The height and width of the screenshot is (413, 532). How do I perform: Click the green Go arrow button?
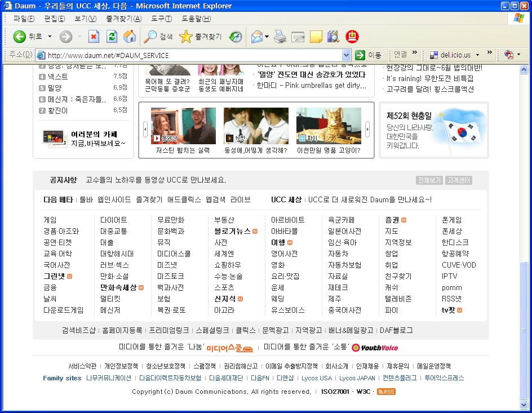[x=360, y=55]
